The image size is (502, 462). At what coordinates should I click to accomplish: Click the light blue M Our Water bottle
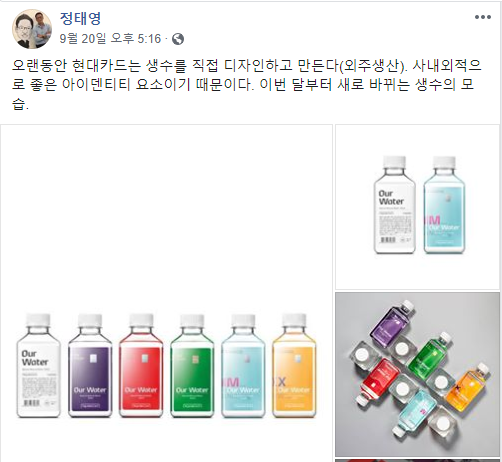[x=243, y=365]
